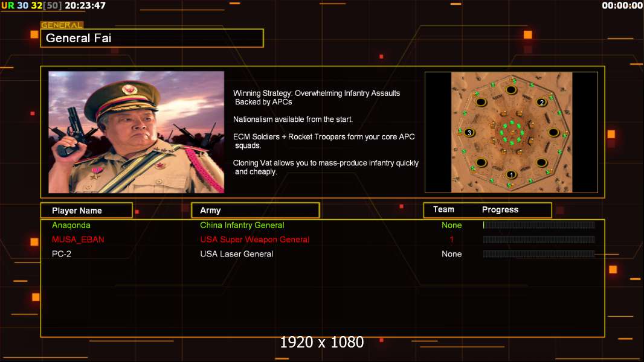Click USA Laser General army entry

pyautogui.click(x=237, y=254)
